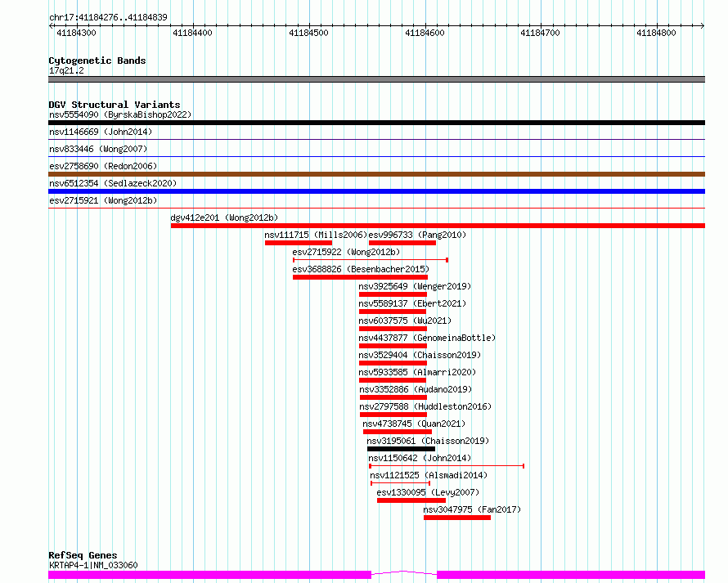
Task: Select the red esv996733 variant bar
Action: point(402,243)
